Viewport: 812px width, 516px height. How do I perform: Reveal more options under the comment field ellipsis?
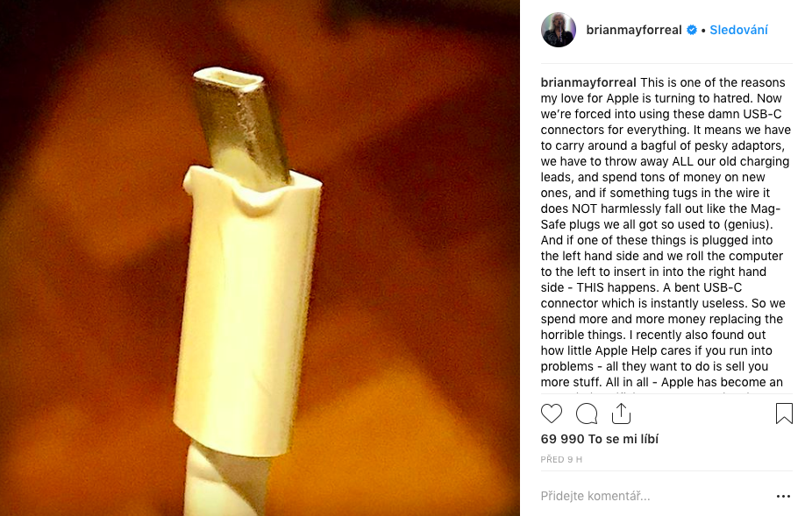coord(783,495)
